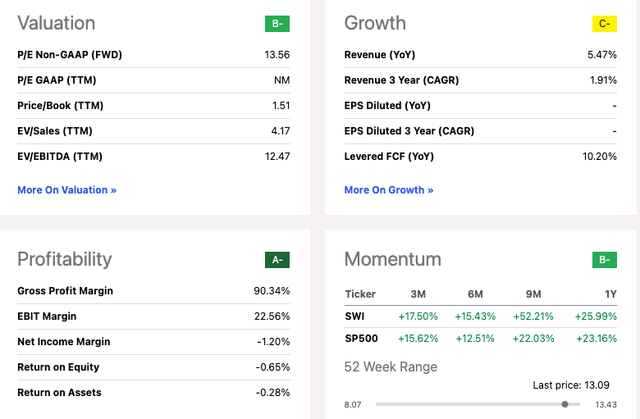Click the Valuation B- grade badge
Image resolution: width=640 pixels, height=419 pixels.
pyautogui.click(x=276, y=23)
